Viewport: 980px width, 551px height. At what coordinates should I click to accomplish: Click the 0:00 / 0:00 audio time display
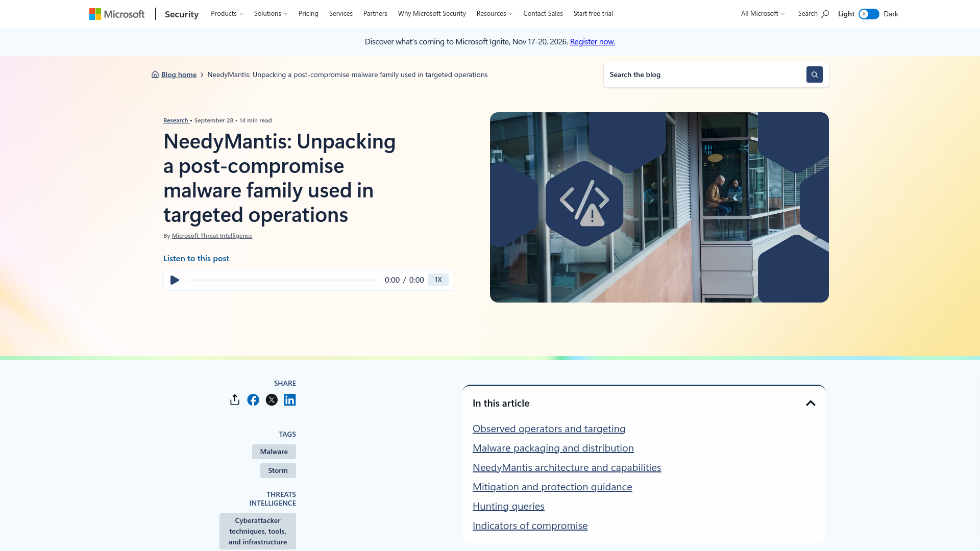pos(404,280)
